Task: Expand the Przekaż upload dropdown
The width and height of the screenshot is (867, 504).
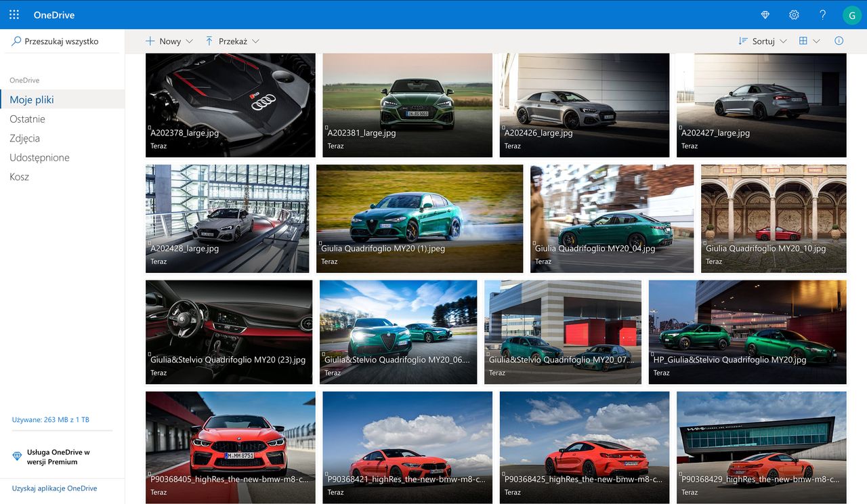Action: point(232,41)
